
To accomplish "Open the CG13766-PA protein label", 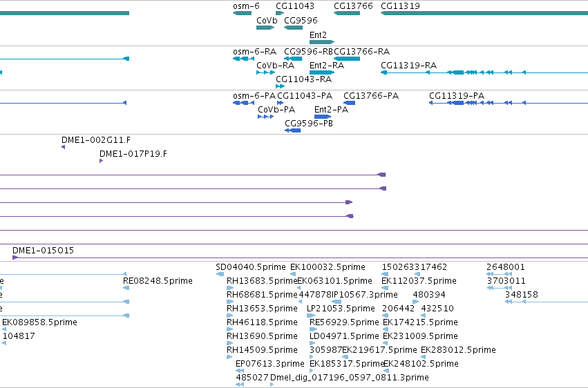I will (371, 96).
